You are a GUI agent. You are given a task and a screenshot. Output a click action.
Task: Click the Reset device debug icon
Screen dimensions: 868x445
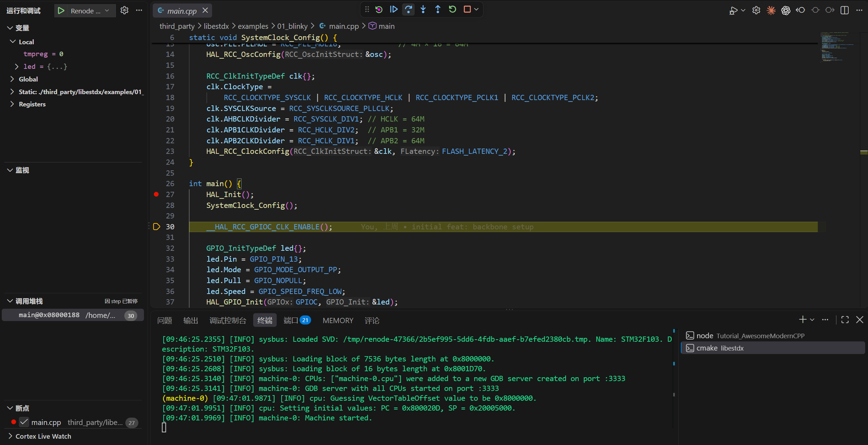[x=379, y=9]
